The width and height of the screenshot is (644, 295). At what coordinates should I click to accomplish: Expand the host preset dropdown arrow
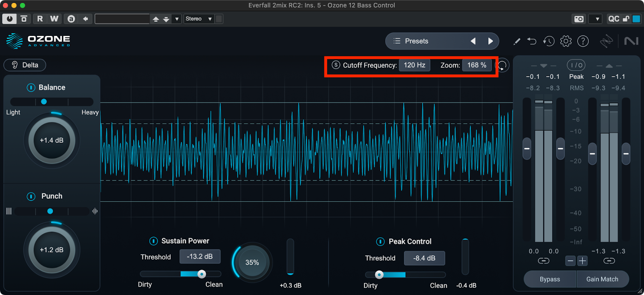177,19
